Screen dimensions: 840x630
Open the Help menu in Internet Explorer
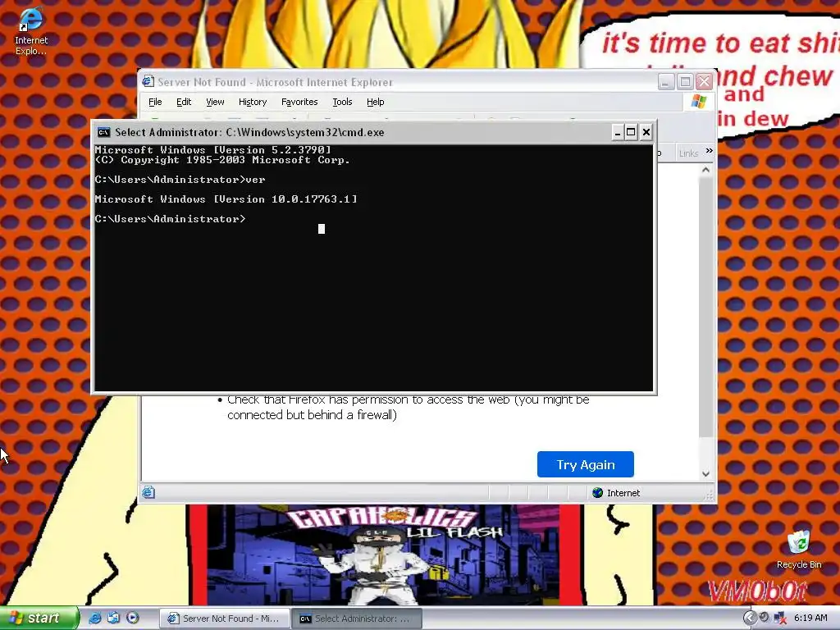[375, 102]
